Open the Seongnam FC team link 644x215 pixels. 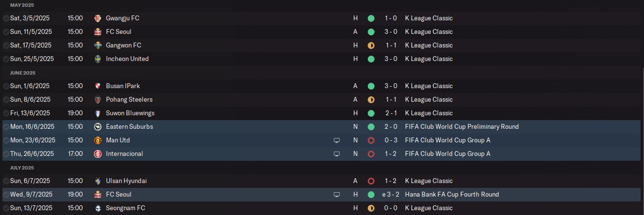pyautogui.click(x=125, y=208)
